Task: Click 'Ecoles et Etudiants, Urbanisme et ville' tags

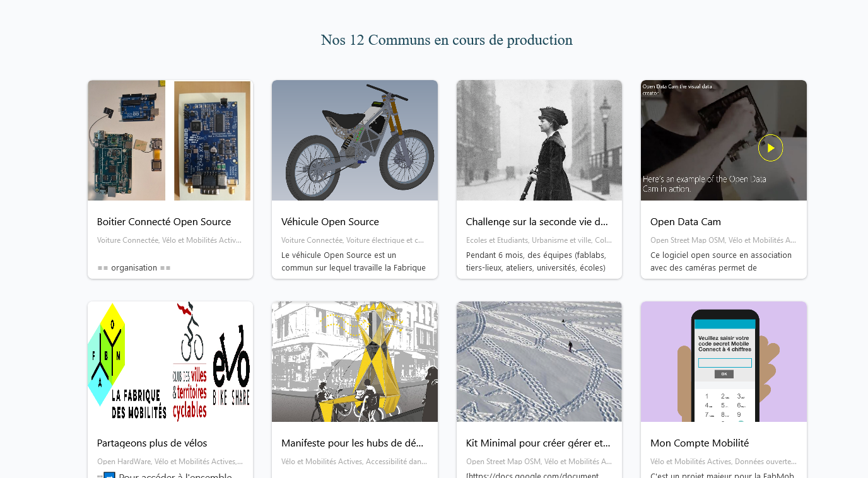Action: (539, 240)
